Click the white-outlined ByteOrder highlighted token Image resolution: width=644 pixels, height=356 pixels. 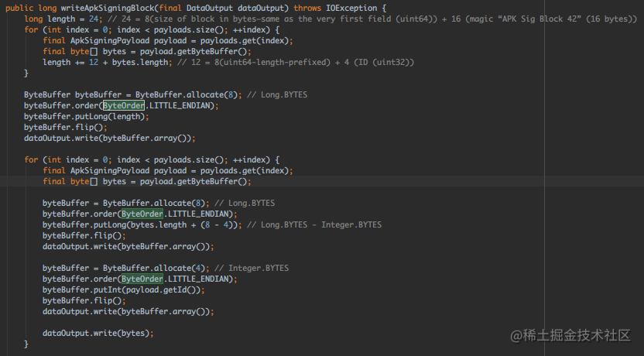(124, 105)
